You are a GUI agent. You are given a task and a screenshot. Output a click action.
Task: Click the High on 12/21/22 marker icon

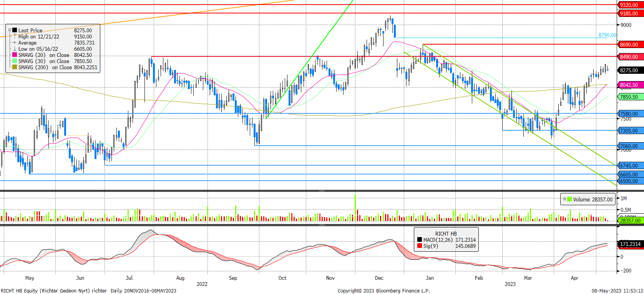click(15, 37)
